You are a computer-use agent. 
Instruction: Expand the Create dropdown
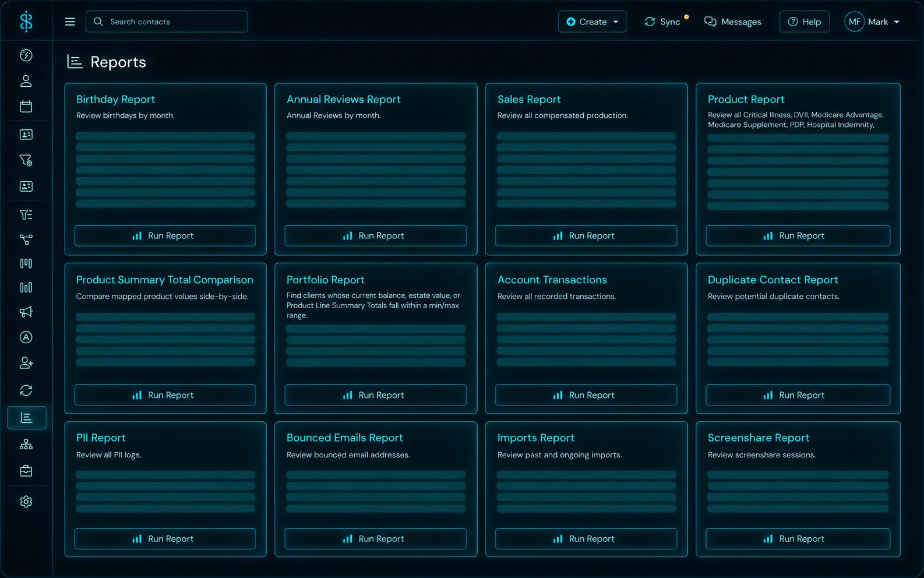pyautogui.click(x=592, y=22)
